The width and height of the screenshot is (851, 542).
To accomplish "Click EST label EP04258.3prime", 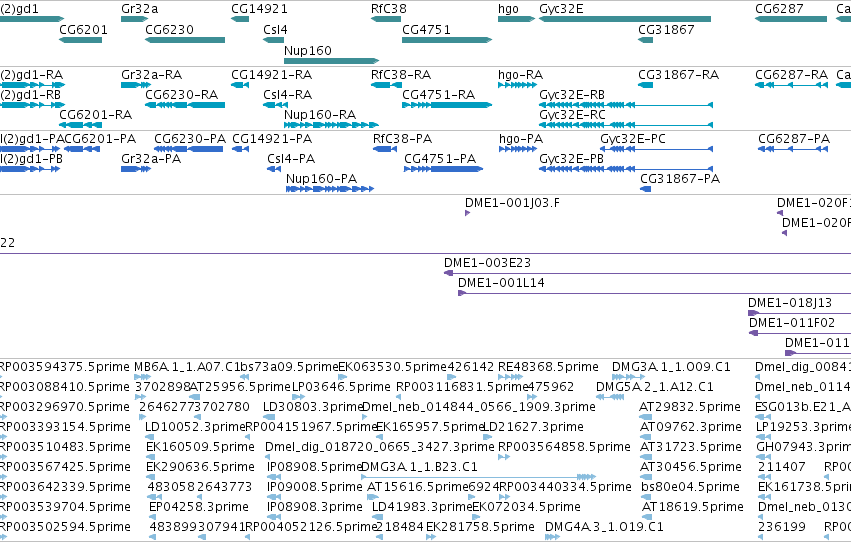I will [198, 507].
